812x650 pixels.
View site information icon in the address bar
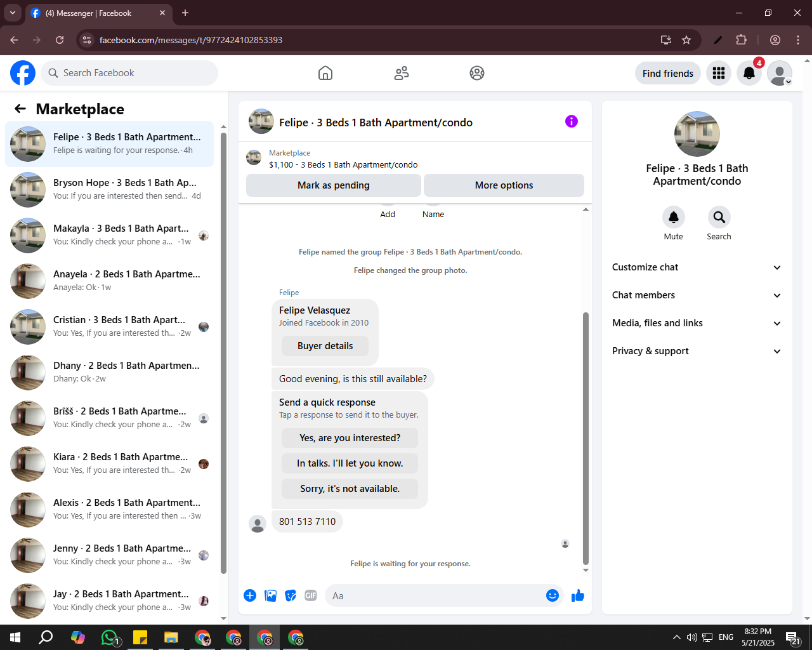pyautogui.click(x=88, y=40)
